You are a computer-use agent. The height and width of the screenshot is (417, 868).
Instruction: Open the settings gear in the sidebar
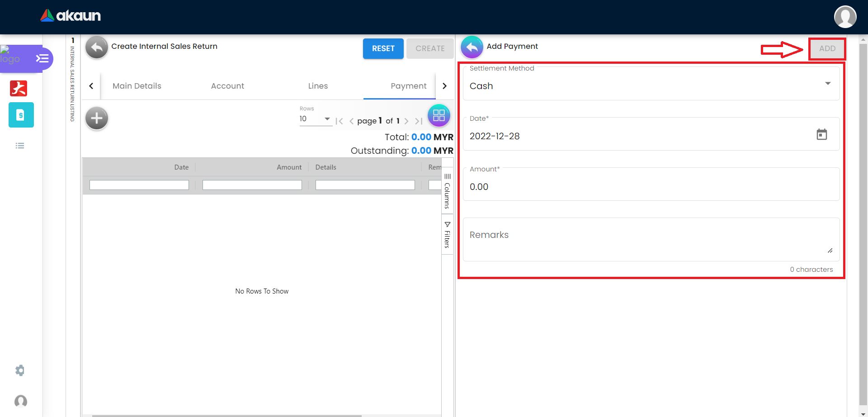pyautogui.click(x=20, y=370)
